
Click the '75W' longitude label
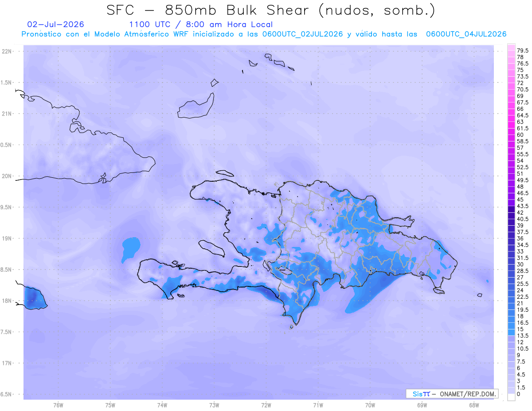(110, 405)
